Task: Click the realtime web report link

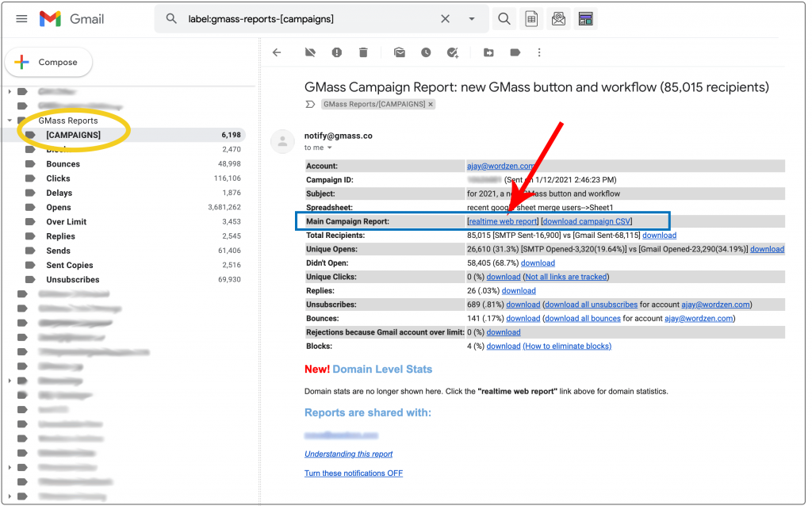Action: click(x=502, y=221)
